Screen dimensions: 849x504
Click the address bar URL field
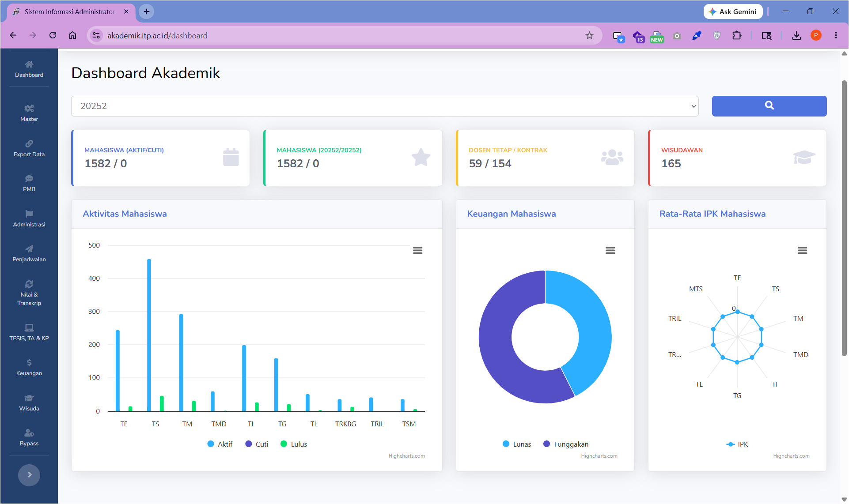click(x=345, y=35)
